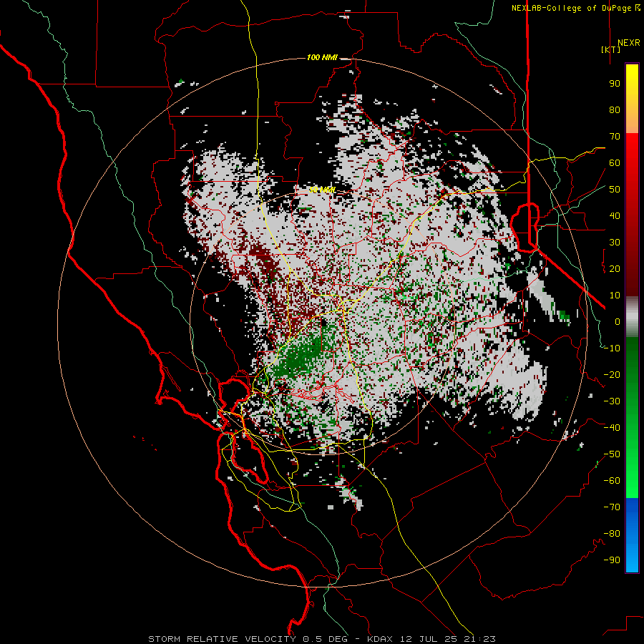Image resolution: width=644 pixels, height=644 pixels.
Task: Click the -80 scale value
Action: tap(612, 534)
